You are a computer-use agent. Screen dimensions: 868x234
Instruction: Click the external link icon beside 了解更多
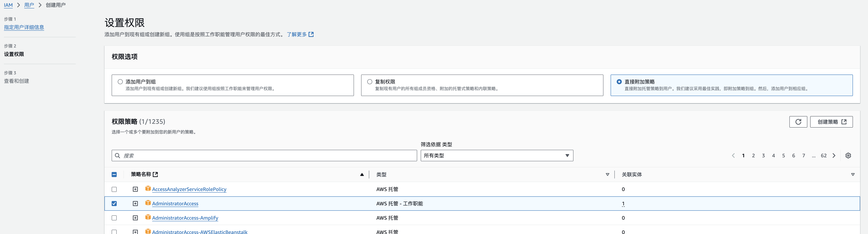pos(311,34)
